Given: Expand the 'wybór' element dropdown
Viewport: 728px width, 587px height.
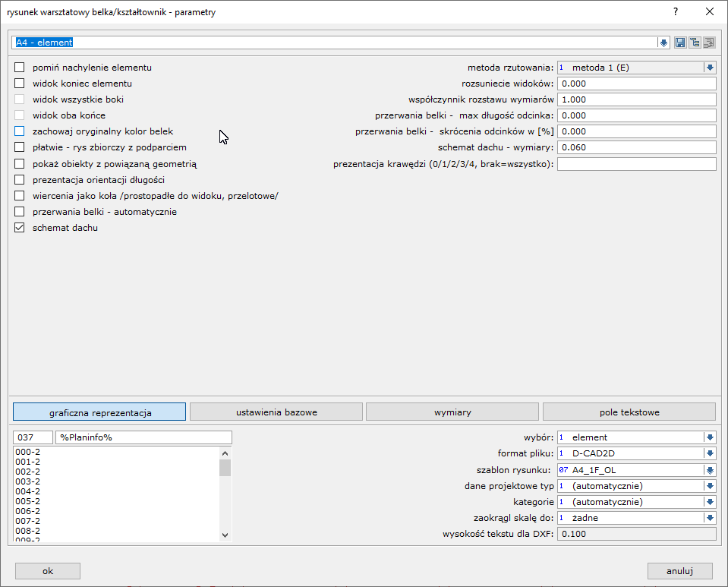Looking at the screenshot, I should tap(710, 437).
